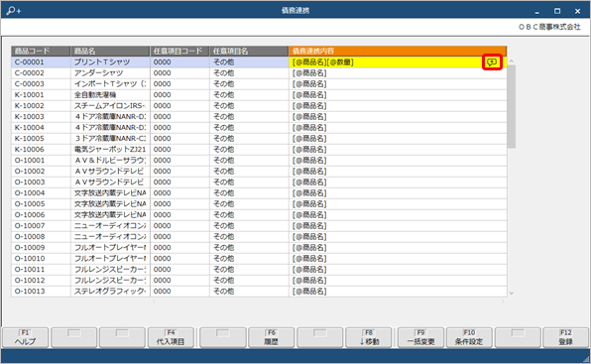The height and width of the screenshot is (364, 591).
Task: Open F6 履歴 history
Action: tap(272, 337)
